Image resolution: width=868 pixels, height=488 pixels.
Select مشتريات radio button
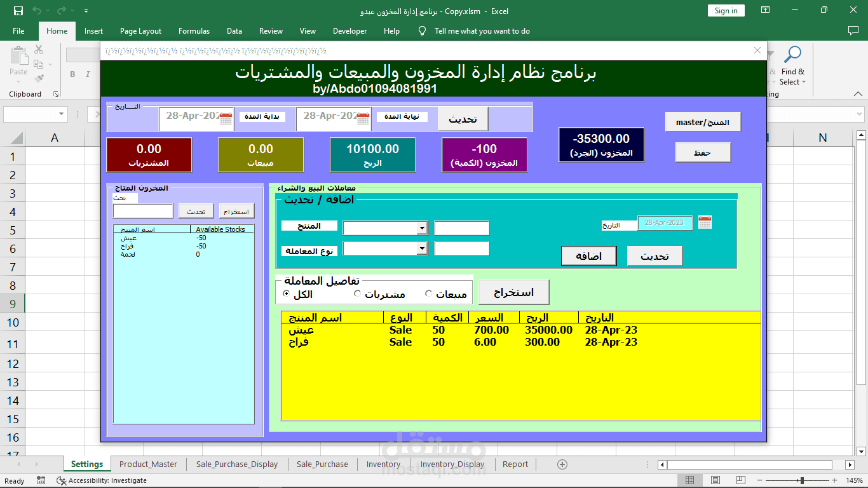(357, 294)
